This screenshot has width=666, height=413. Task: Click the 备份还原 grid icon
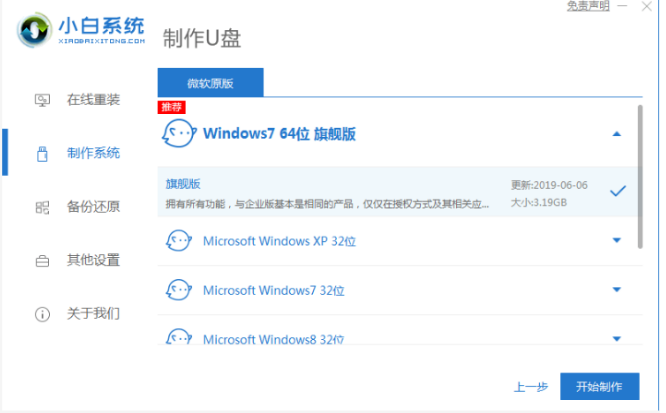[42, 207]
